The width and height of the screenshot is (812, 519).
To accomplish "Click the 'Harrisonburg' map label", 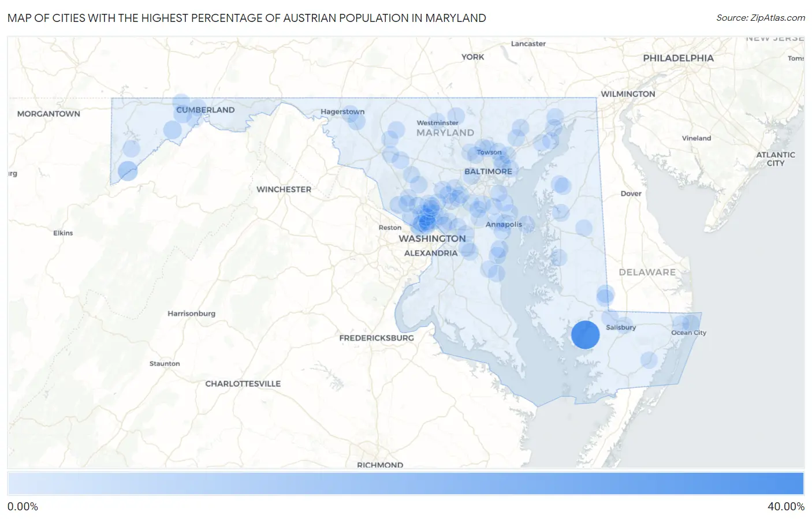I will coord(191,313).
